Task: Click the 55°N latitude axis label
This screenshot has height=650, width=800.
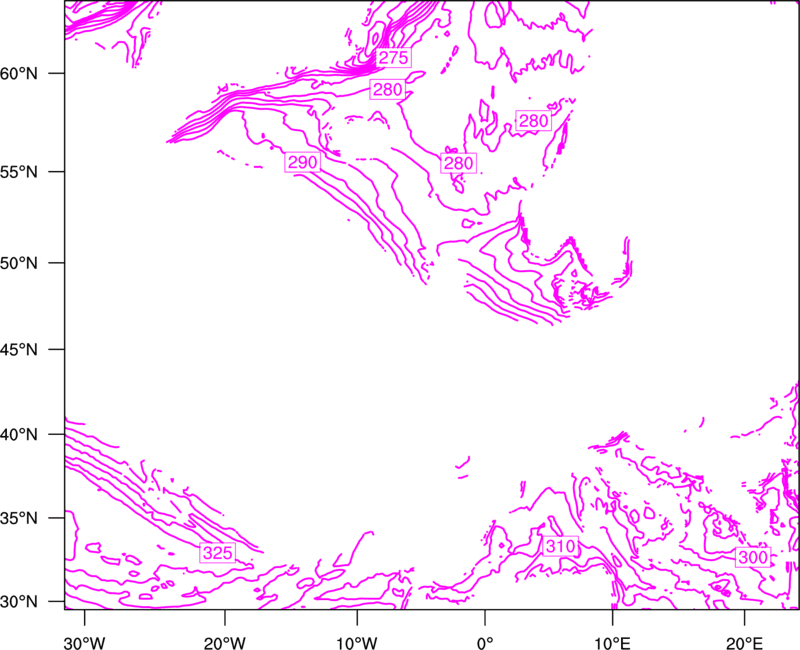Action: (19, 171)
